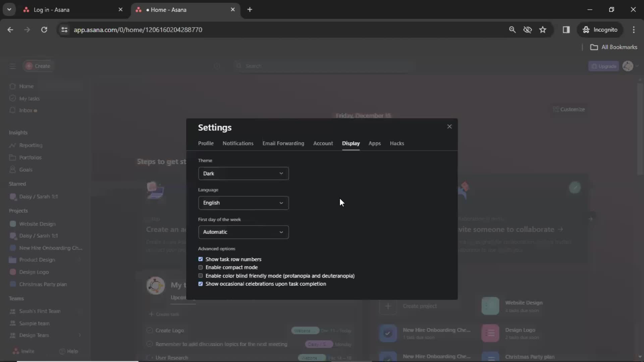
Task: Click the Customize button on Home
Action: tap(569, 109)
